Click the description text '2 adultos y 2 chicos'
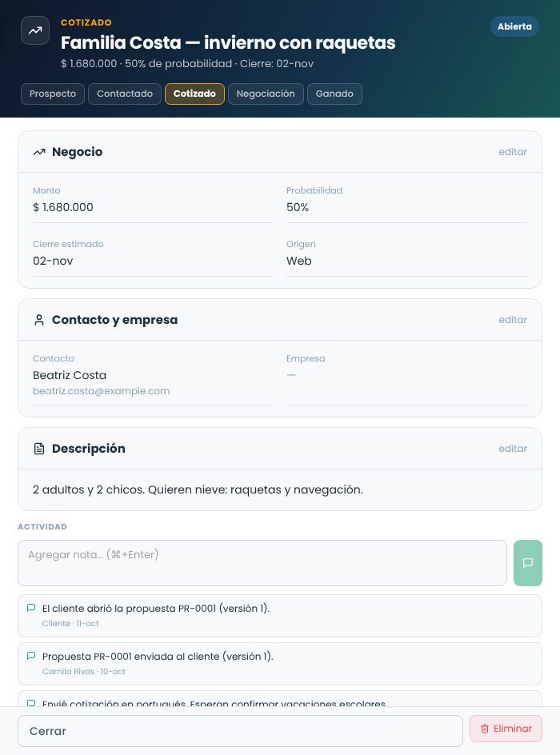The width and height of the screenshot is (560, 755). pos(198,489)
